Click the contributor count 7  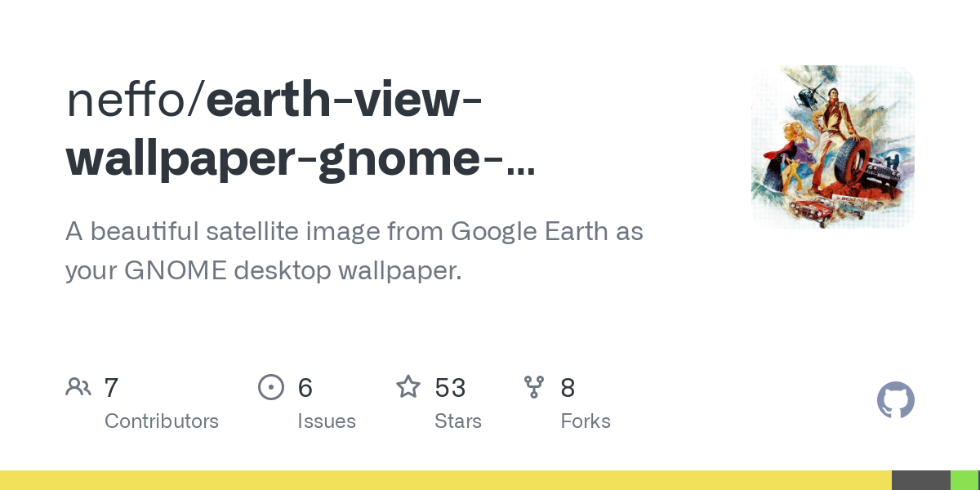112,387
